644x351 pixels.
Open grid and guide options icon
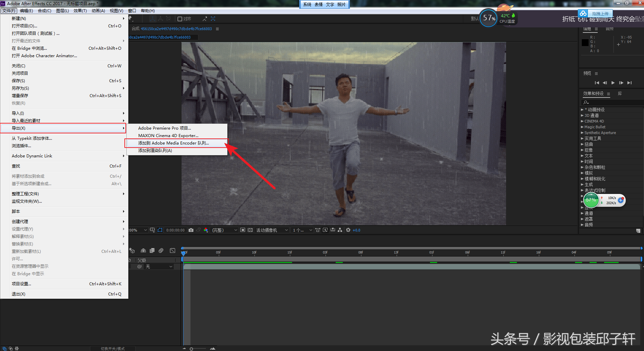click(x=152, y=230)
